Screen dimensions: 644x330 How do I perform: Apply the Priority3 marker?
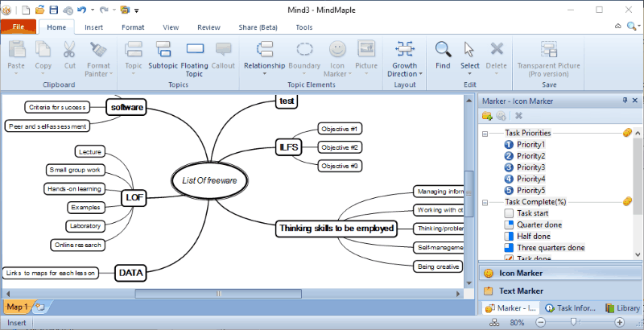(509, 167)
